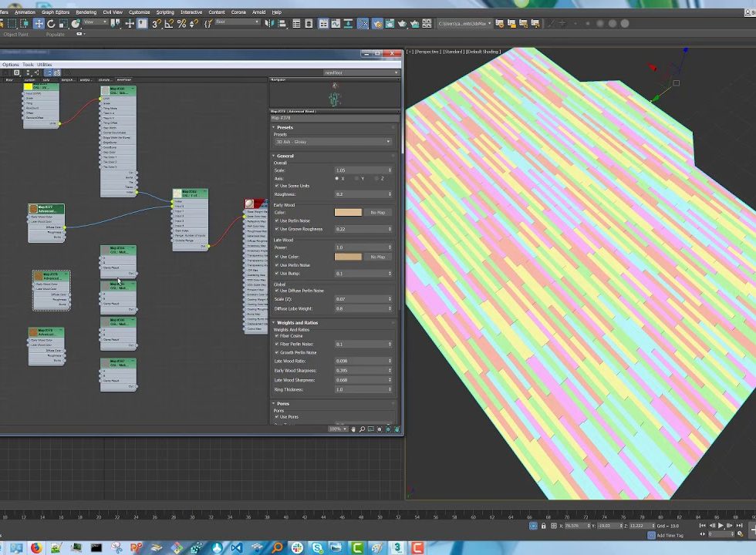Click the Render Production teapot icon

(x=402, y=23)
